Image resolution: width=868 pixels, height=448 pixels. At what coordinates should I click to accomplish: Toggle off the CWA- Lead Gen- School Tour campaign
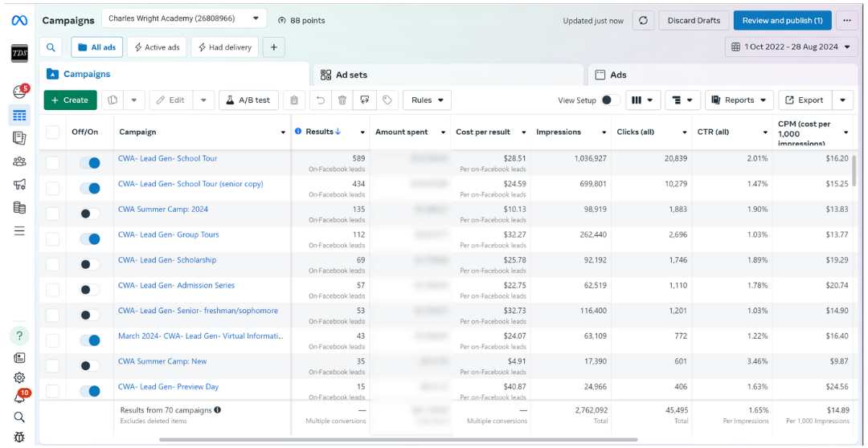[89, 163]
